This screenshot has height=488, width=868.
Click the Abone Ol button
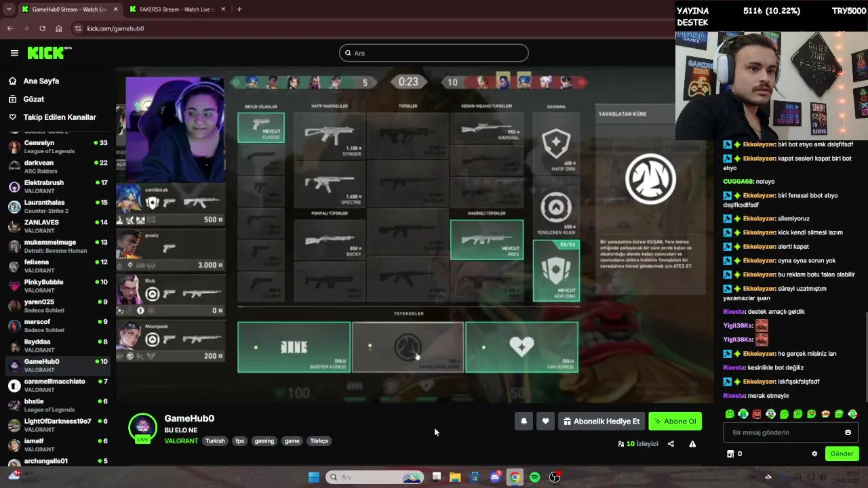(x=675, y=422)
